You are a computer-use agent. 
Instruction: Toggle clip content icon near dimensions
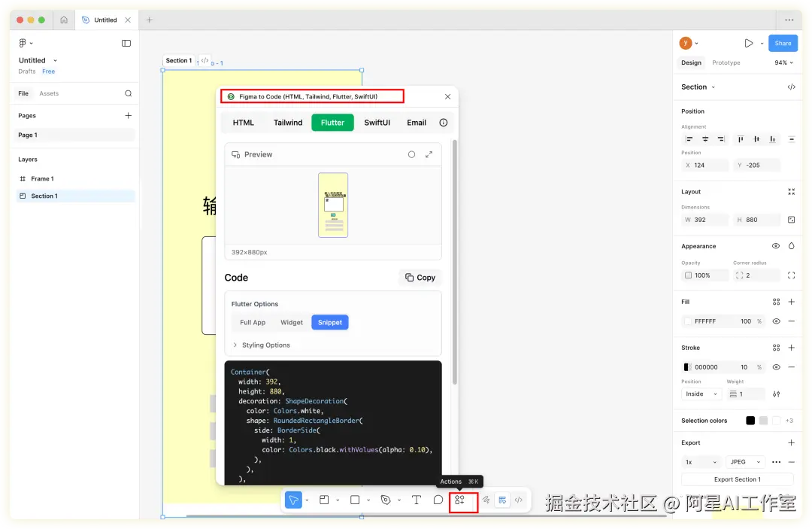click(x=791, y=220)
